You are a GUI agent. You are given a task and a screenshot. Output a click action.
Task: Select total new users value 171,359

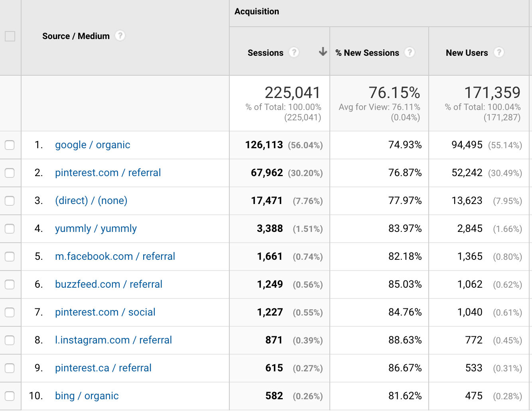tap(492, 93)
